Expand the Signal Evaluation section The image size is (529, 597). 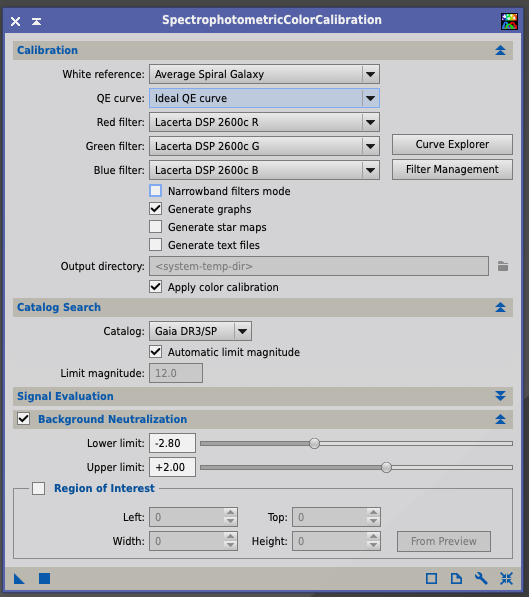[500, 396]
